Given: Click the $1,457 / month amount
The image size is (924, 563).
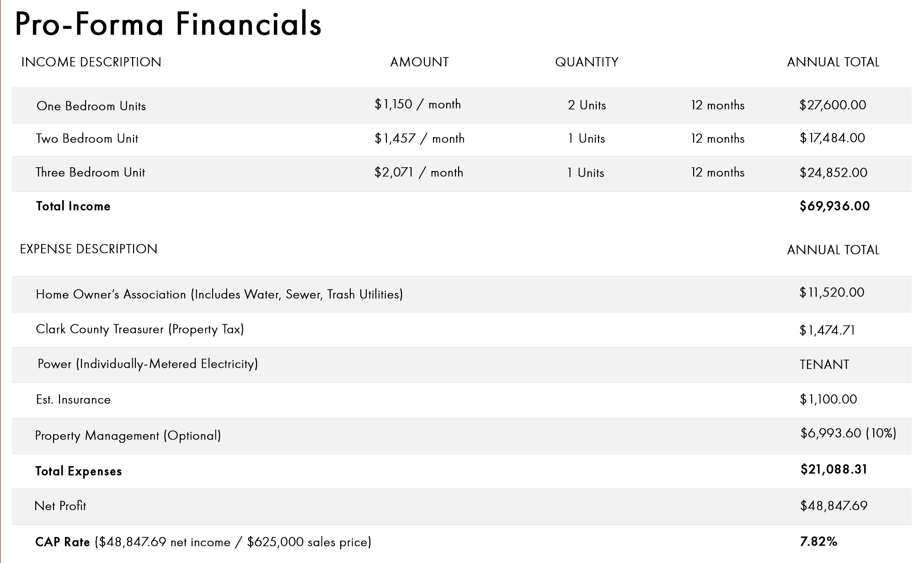Looking at the screenshot, I should point(419,138).
